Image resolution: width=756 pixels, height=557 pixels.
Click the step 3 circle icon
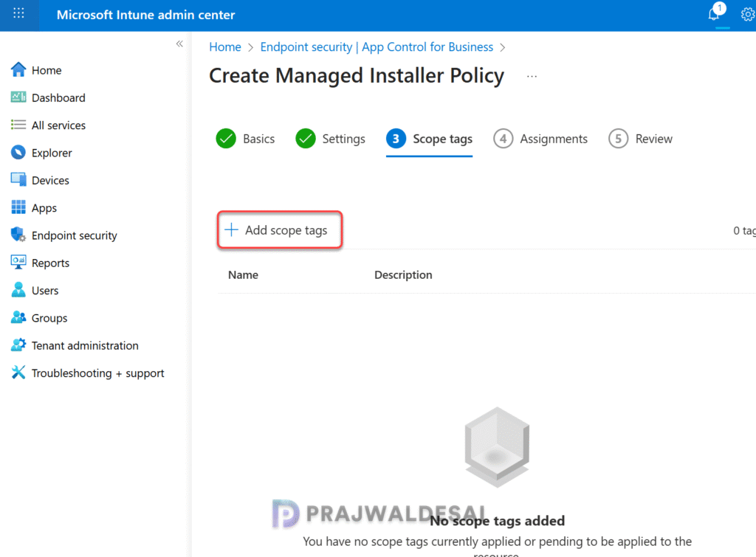pos(396,139)
